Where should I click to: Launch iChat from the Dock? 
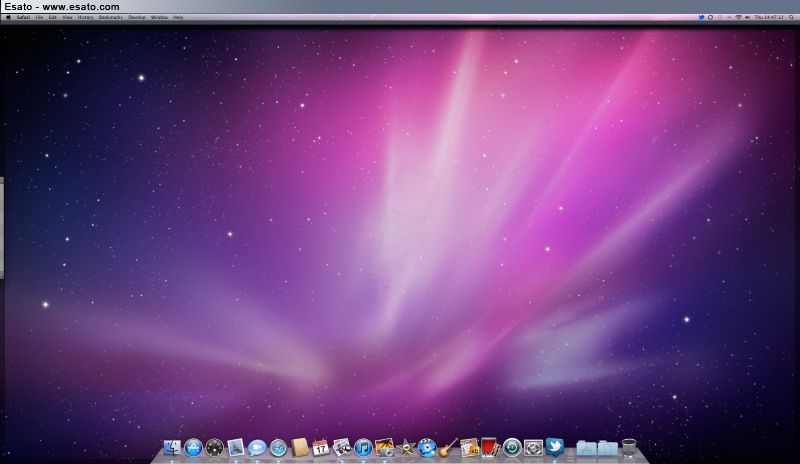click(x=257, y=448)
